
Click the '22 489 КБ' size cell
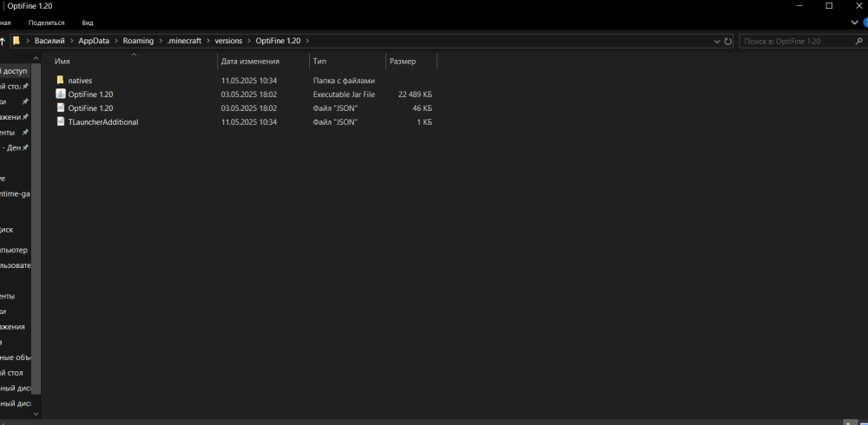click(415, 95)
